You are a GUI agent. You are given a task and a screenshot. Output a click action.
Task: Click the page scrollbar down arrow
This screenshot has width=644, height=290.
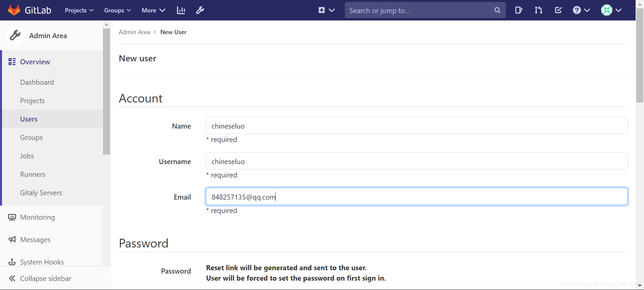(640, 285)
